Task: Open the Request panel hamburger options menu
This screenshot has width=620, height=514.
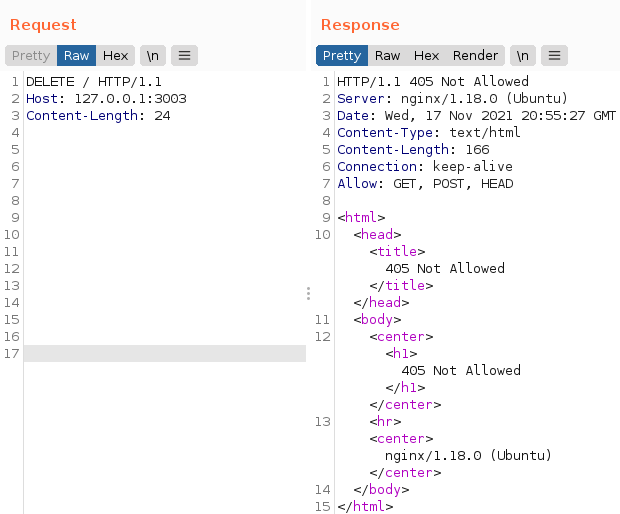Action: coord(184,56)
